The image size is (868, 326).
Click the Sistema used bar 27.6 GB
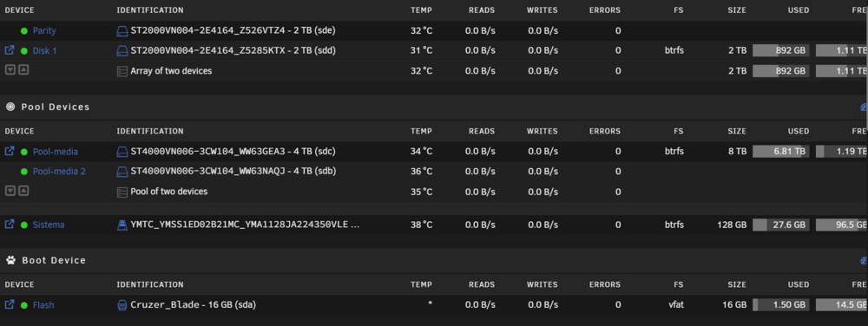click(x=780, y=225)
